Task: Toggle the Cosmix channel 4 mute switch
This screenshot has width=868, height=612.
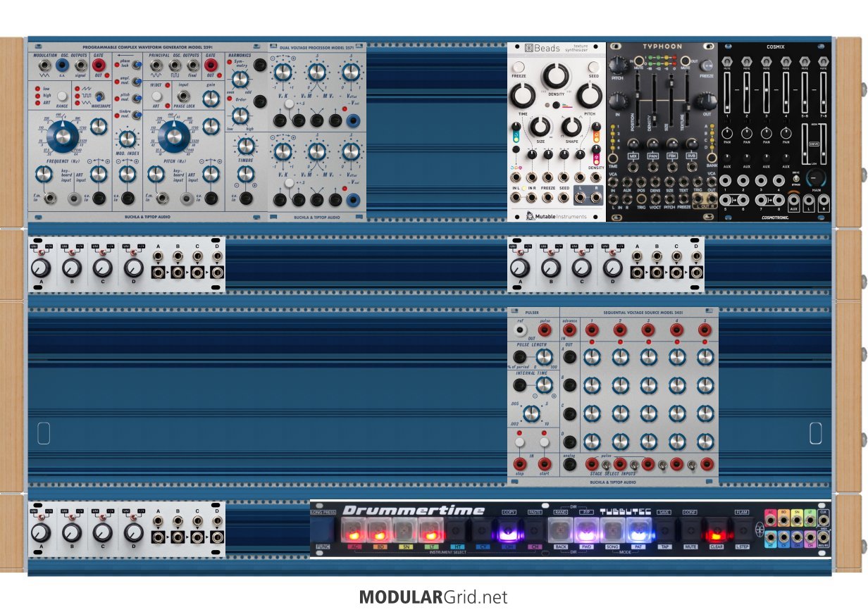Action: pyautogui.click(x=785, y=62)
